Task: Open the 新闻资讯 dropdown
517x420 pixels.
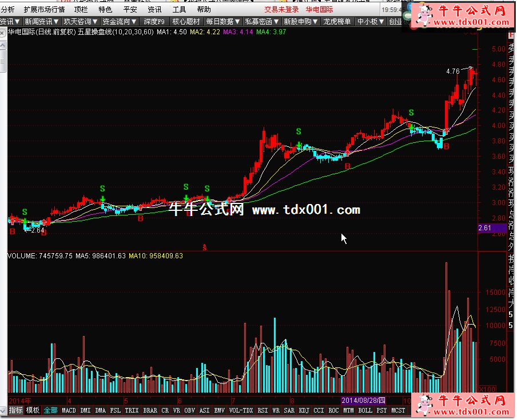Action: click(x=42, y=22)
